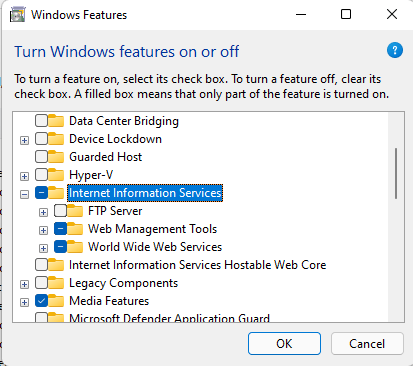Viewport: 413px width, 366px height.
Task: Enable the Hyper-V checkbox
Action: 41,175
